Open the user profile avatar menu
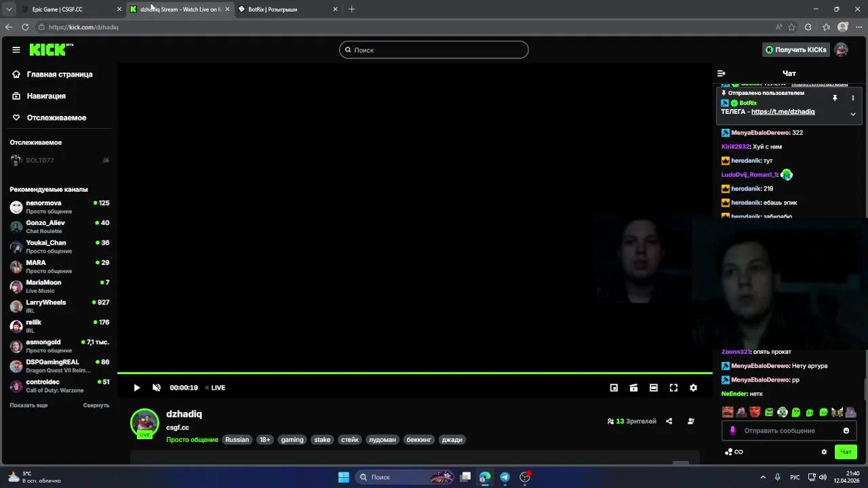Viewport: 868px width, 488px height. point(841,49)
